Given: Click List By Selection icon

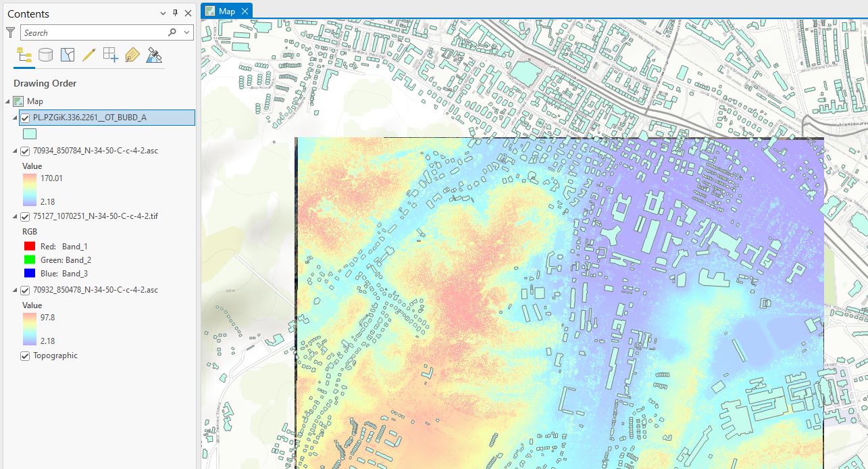Looking at the screenshot, I should (x=67, y=55).
